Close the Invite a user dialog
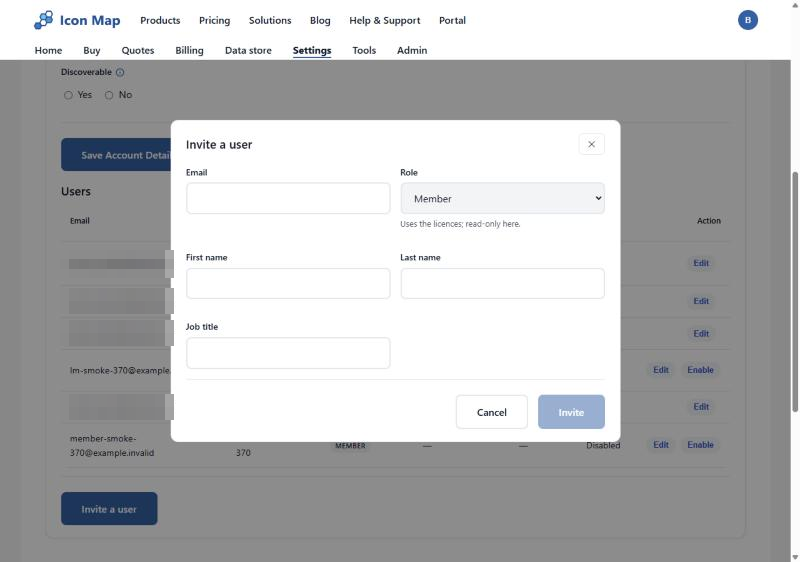 (591, 144)
